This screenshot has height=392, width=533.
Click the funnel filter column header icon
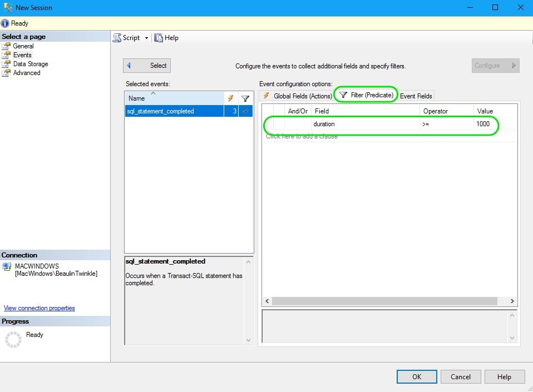tap(245, 98)
